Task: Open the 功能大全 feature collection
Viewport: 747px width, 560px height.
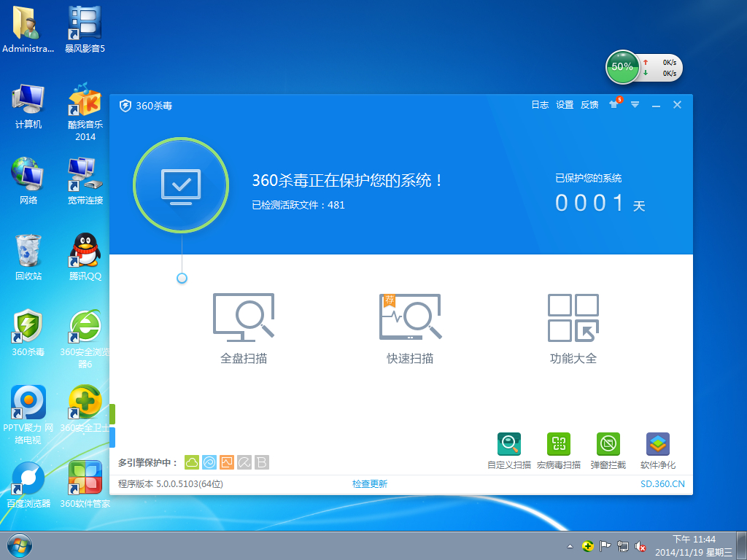Action: [573, 329]
